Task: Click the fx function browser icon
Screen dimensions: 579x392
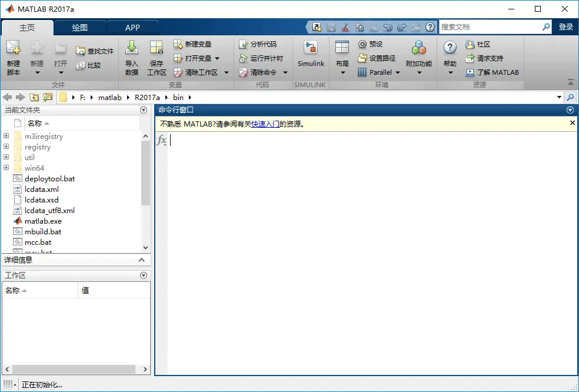Action: click(x=162, y=141)
